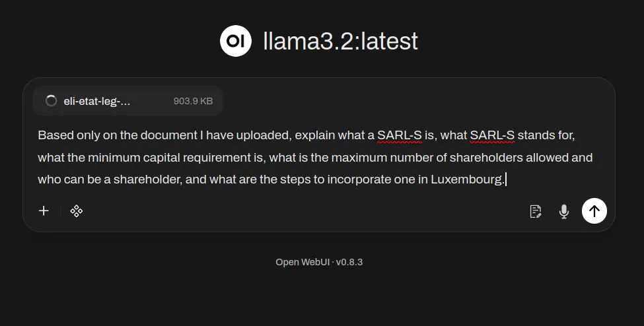Open the integrations tools icon
Image resolution: width=644 pixels, height=326 pixels.
click(x=77, y=211)
